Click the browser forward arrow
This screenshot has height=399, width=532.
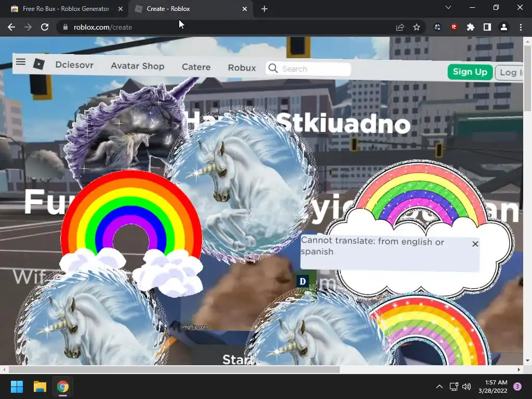[x=28, y=27]
